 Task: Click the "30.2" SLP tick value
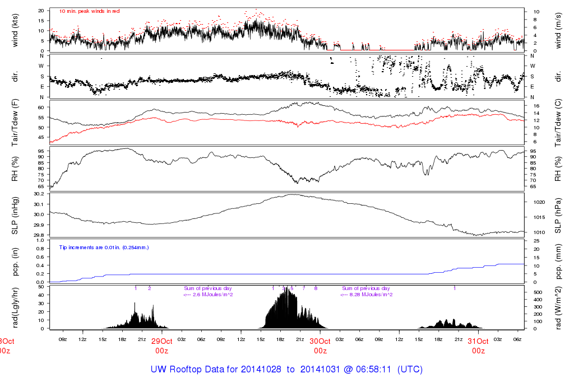39,194
